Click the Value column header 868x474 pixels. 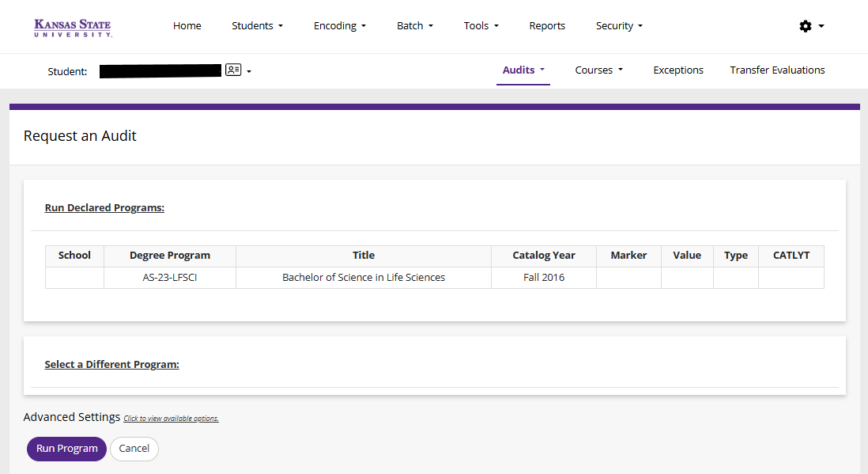[x=687, y=256]
